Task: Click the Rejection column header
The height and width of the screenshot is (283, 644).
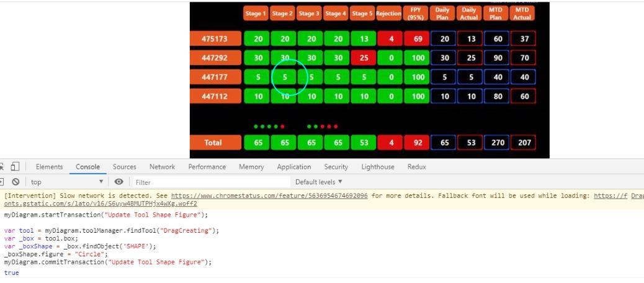Action: pyautogui.click(x=388, y=14)
